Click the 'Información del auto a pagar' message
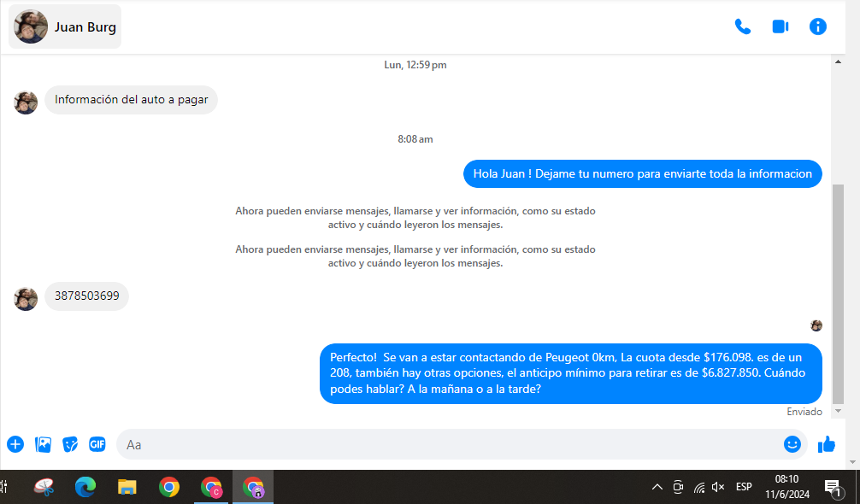This screenshot has width=860, height=504. pos(131,100)
